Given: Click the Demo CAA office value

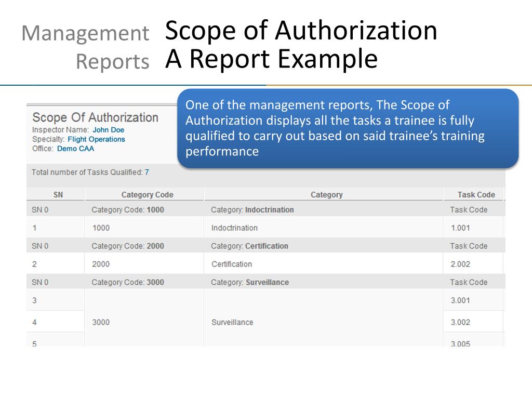Looking at the screenshot, I should click(x=75, y=149).
